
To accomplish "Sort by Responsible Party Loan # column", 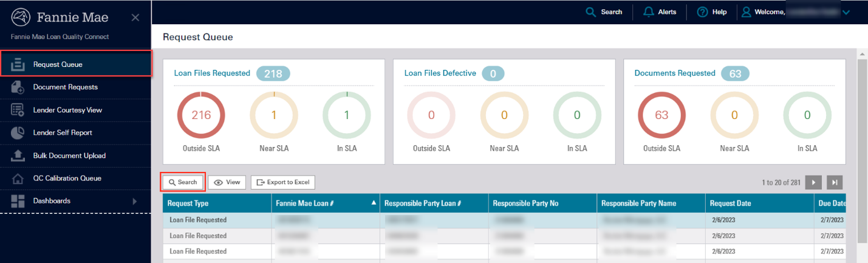I will tap(434, 203).
